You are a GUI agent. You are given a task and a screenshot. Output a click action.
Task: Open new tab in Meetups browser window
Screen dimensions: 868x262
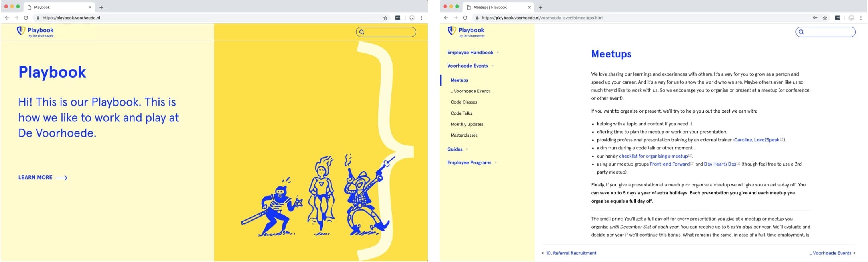tap(541, 7)
